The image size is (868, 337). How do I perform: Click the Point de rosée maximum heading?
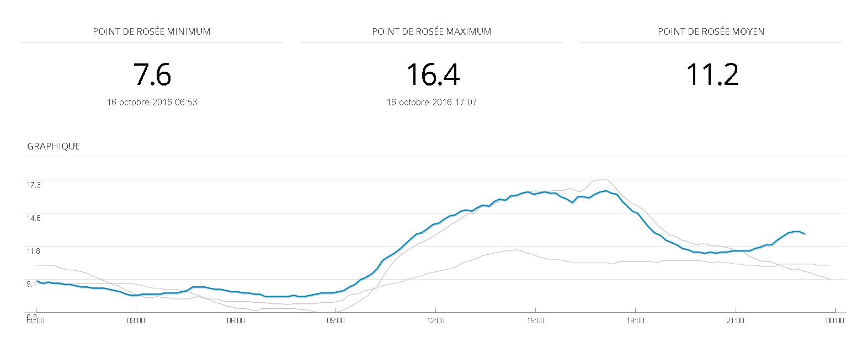click(432, 31)
